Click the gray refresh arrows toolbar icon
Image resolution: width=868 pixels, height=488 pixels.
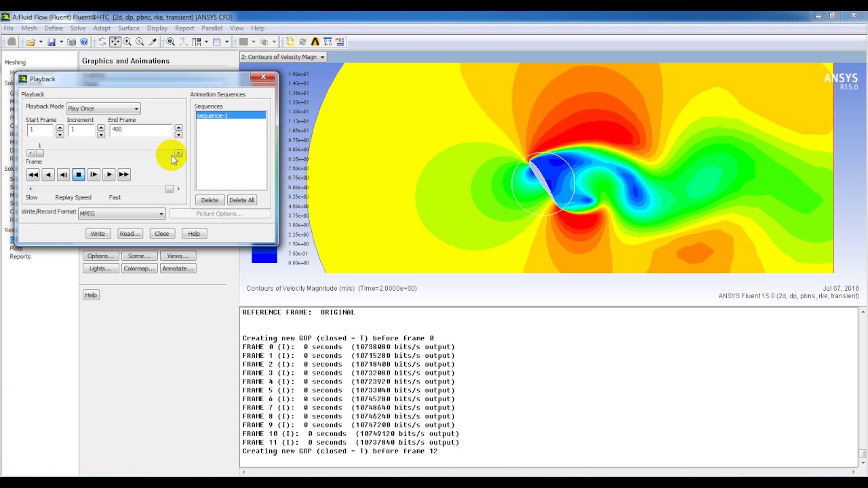302,42
